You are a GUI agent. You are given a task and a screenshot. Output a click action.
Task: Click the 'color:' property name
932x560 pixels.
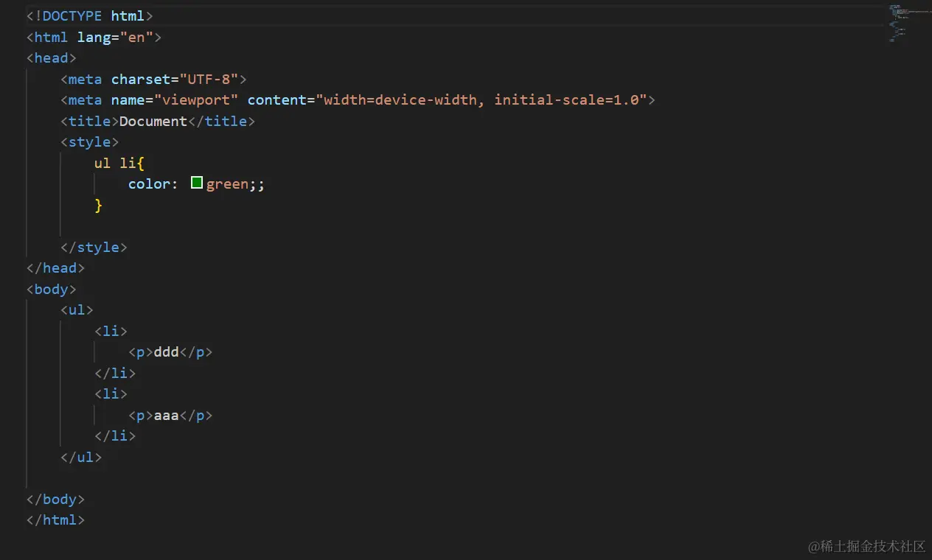pyautogui.click(x=153, y=183)
